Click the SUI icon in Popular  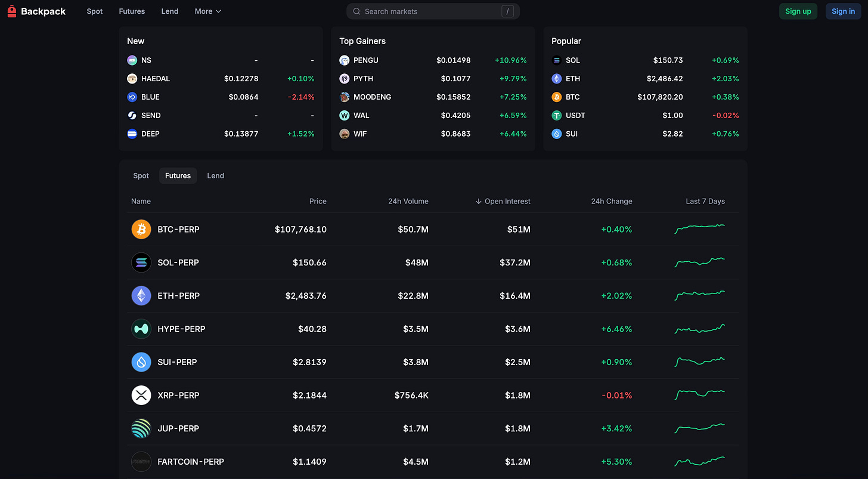pos(557,134)
